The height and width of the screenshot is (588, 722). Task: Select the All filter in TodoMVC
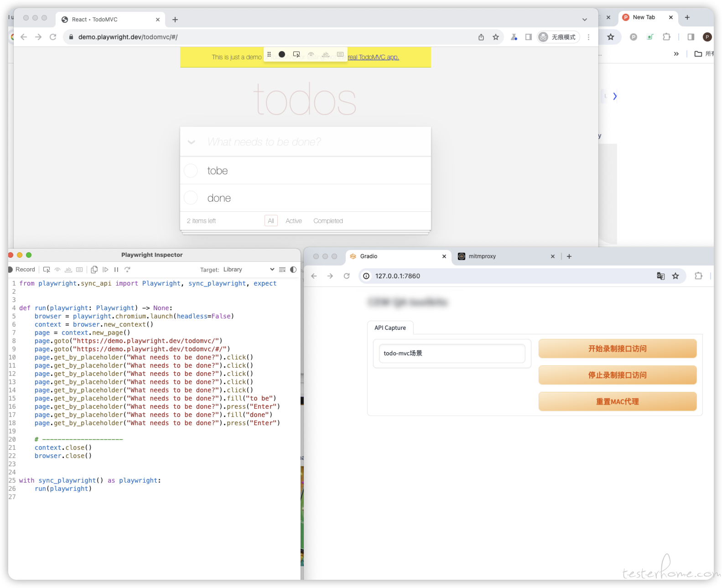(271, 221)
